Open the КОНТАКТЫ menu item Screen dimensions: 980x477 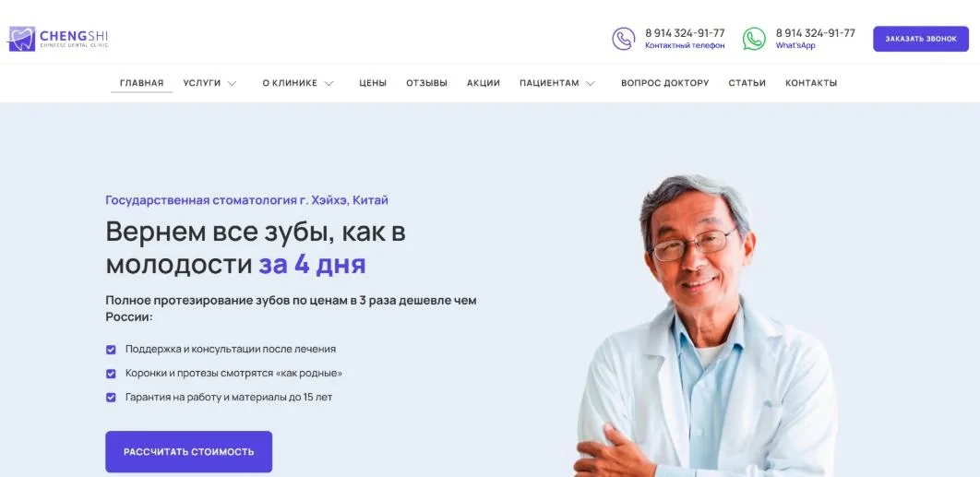(x=811, y=82)
